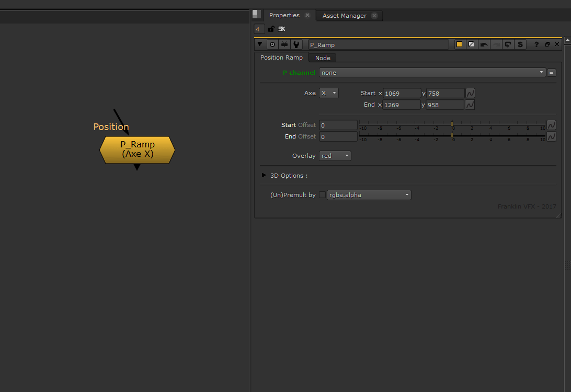Click the output arrow below the P_Ramp node
This screenshot has height=392, width=571.
[137, 167]
